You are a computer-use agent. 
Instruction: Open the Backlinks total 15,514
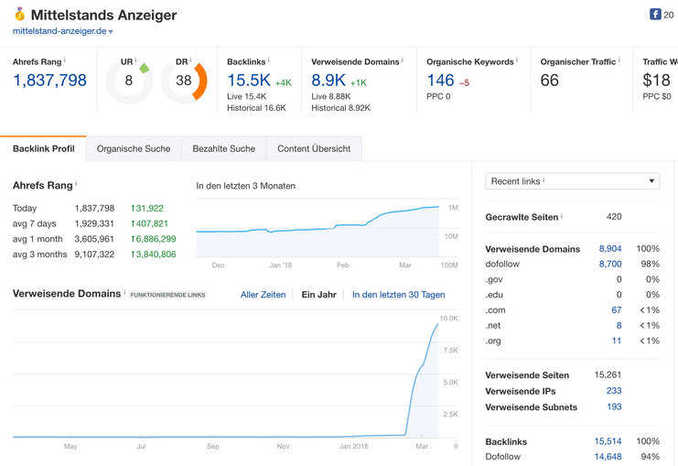(x=608, y=441)
